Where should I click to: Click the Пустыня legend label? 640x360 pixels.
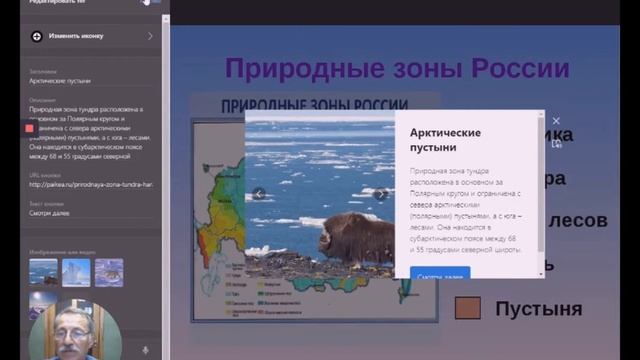[539, 309]
